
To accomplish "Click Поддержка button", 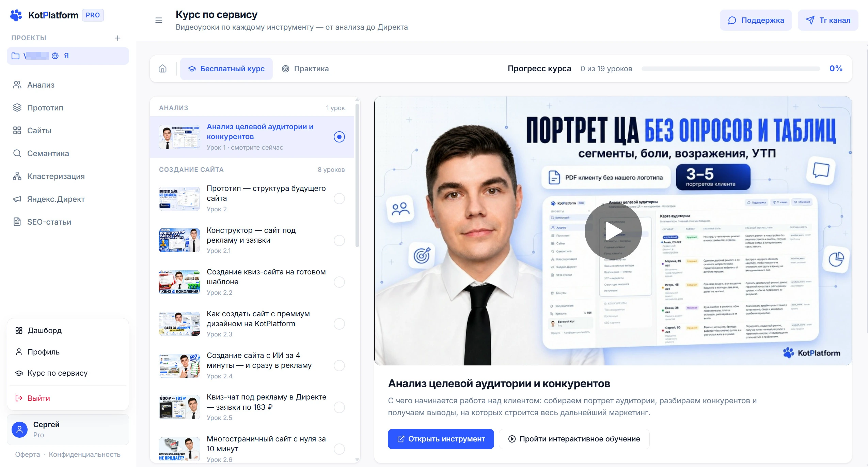I will [756, 20].
